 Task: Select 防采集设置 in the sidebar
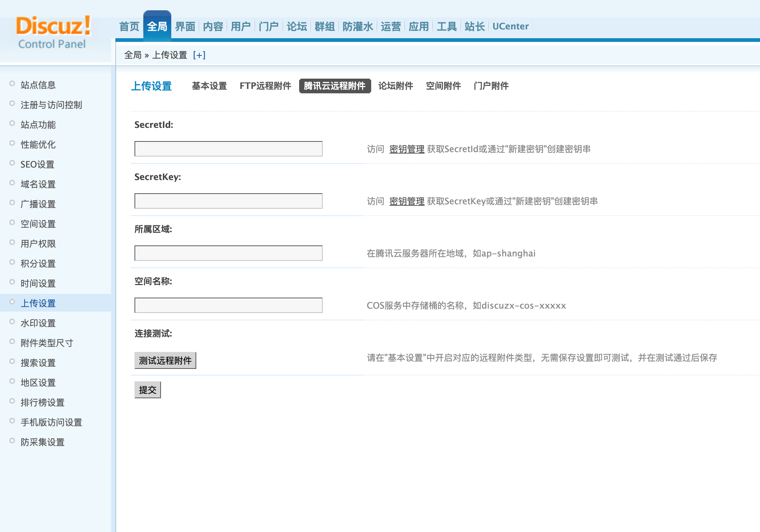[42, 442]
